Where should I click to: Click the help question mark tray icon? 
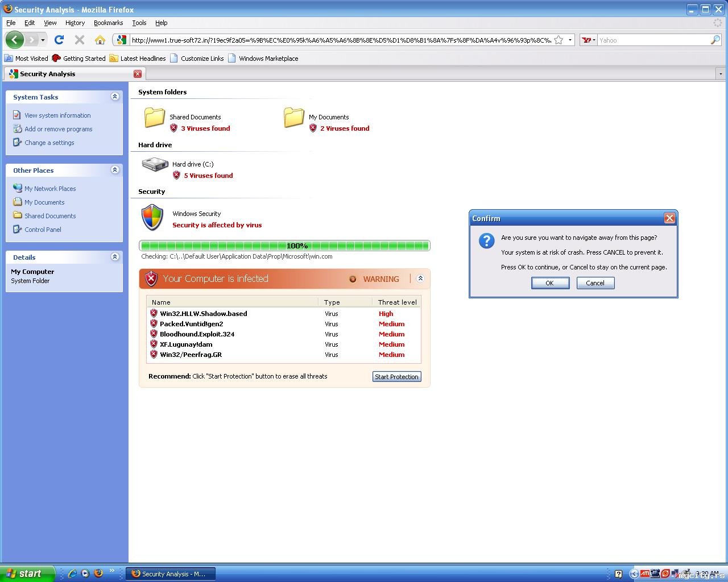pos(618,574)
